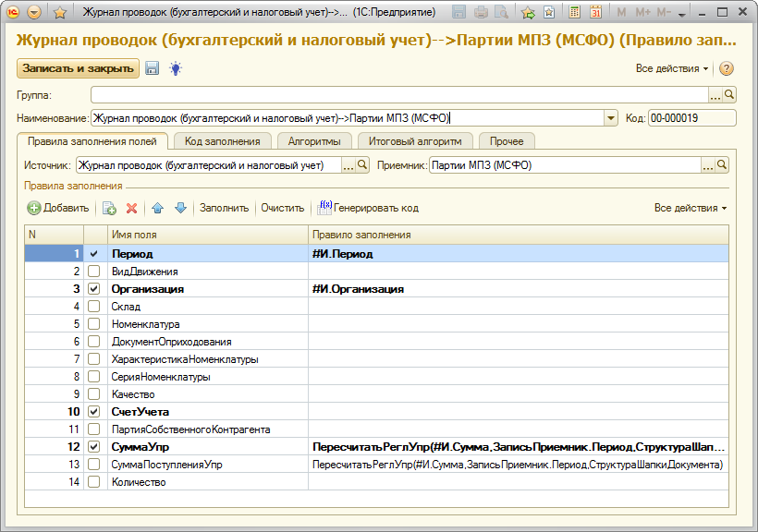Uncheck the Организация field checkbox
This screenshot has height=532, width=758.
click(93, 289)
